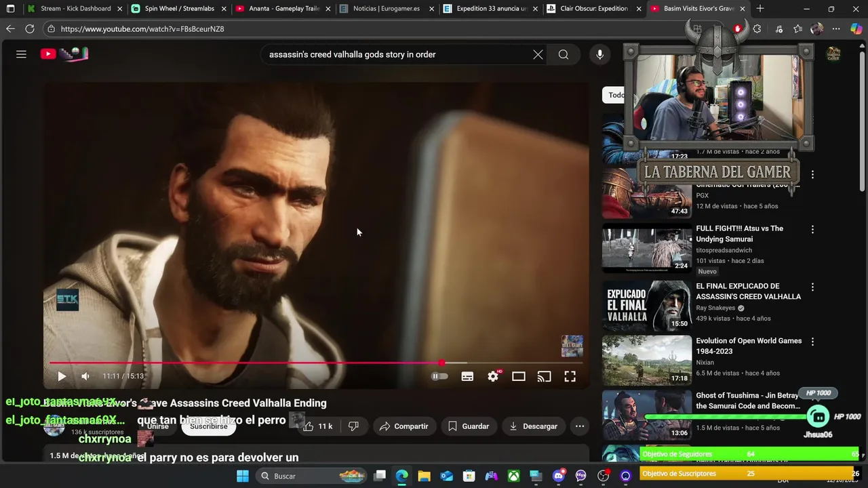Open the browser favorites star list
The image size is (868, 488).
click(x=798, y=29)
